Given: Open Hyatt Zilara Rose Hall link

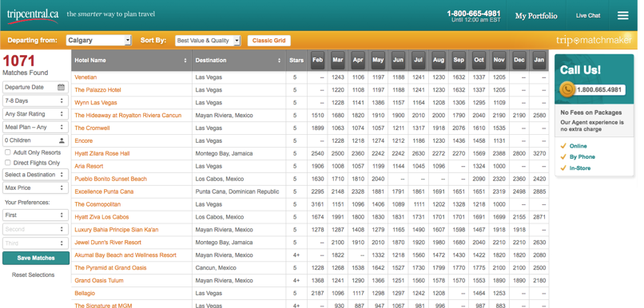Looking at the screenshot, I should tap(102, 153).
